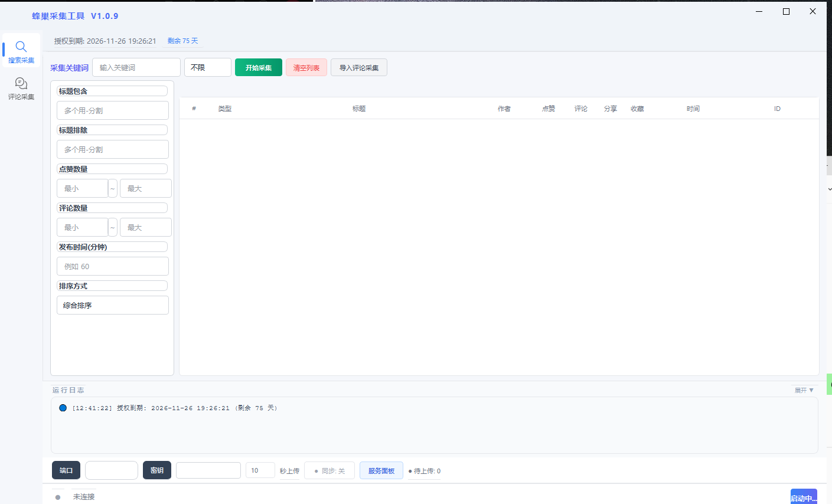Click the 分享 column header
The width and height of the screenshot is (832, 504).
coord(611,109)
